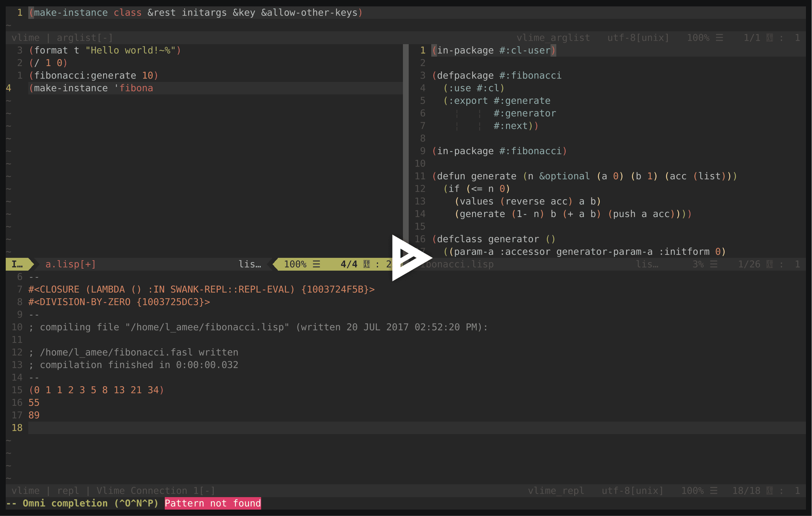Screen dimensions: 812x516
Task: Click the vlime | arglist[-] status label
Action: (62, 38)
